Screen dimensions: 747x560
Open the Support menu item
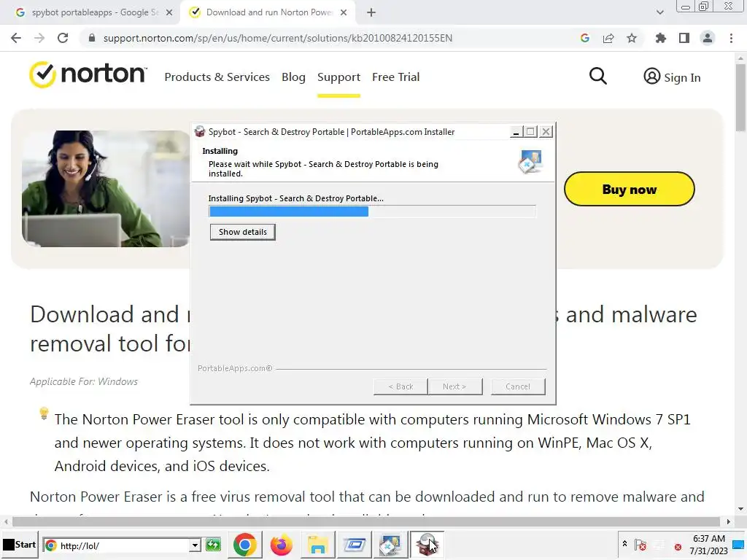(x=338, y=77)
